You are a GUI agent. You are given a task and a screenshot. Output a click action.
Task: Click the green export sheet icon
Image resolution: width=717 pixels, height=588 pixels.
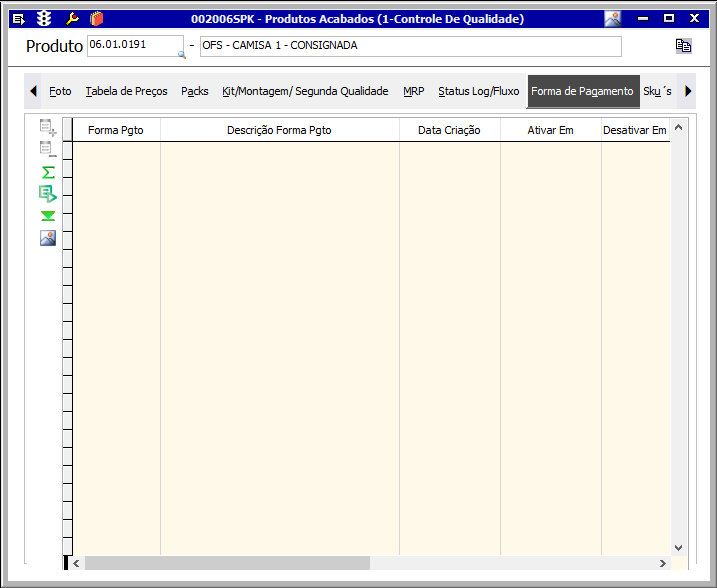coord(48,194)
